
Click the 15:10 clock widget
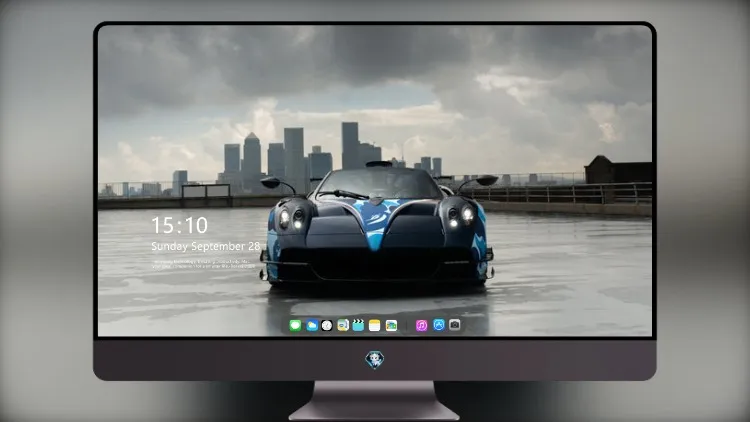(179, 225)
